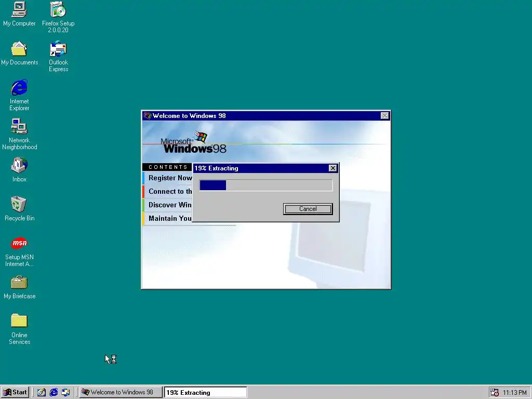Cancel the extraction
This screenshot has width=532, height=399.
pos(308,209)
